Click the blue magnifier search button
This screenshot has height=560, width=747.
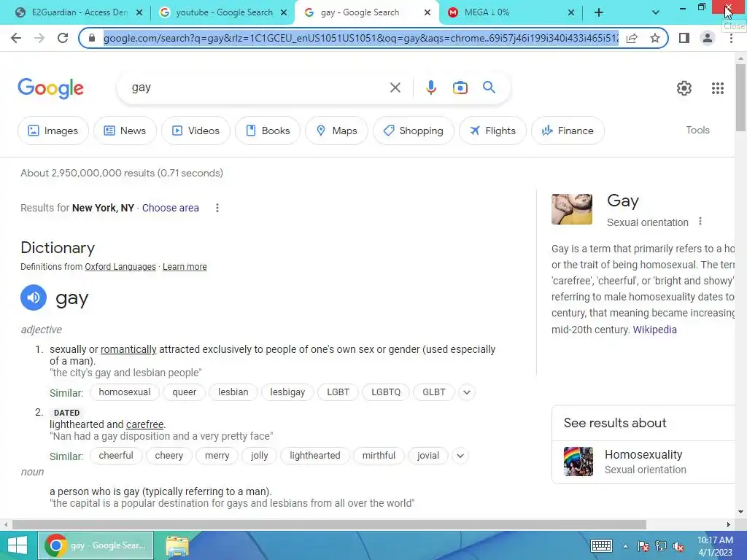click(489, 87)
